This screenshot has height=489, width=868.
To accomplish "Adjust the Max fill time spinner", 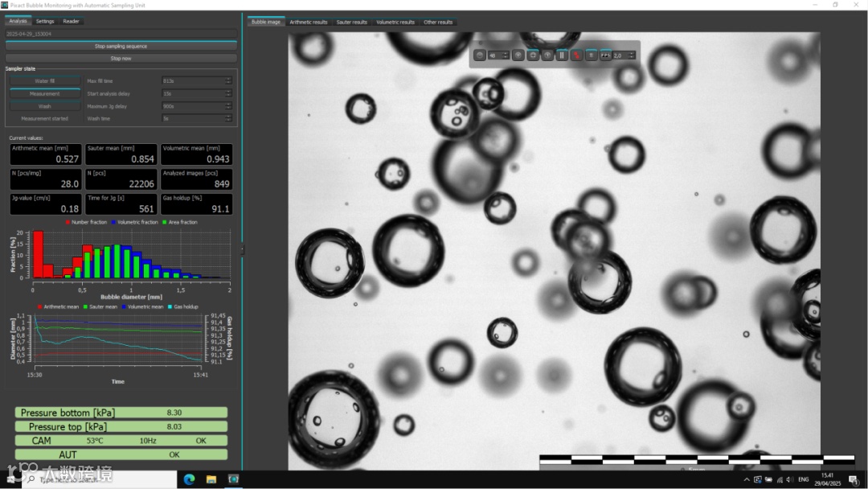I will 228,81.
